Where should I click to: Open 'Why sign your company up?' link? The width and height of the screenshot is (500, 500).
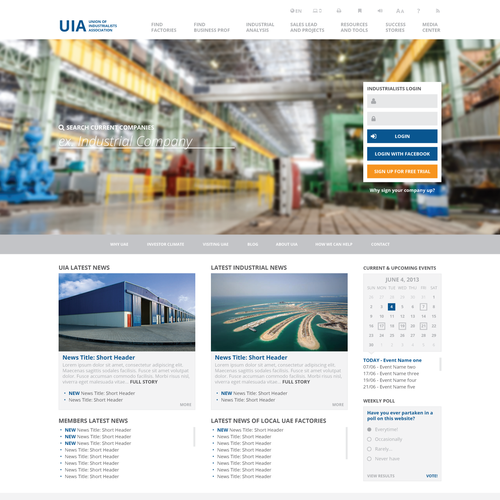click(402, 190)
